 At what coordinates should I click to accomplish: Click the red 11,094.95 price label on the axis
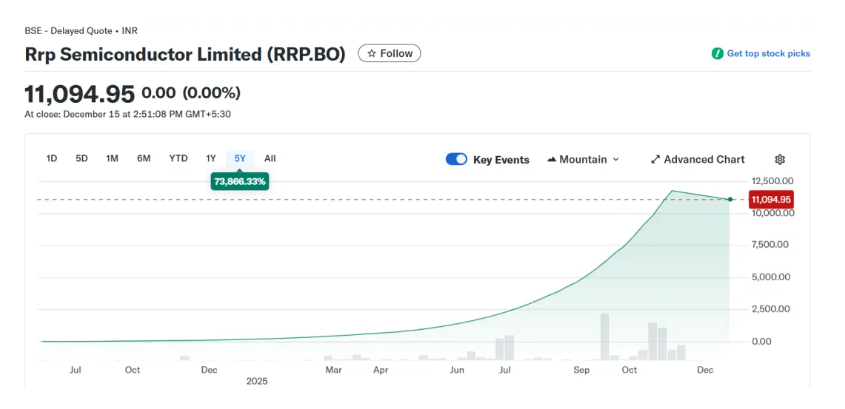click(770, 199)
